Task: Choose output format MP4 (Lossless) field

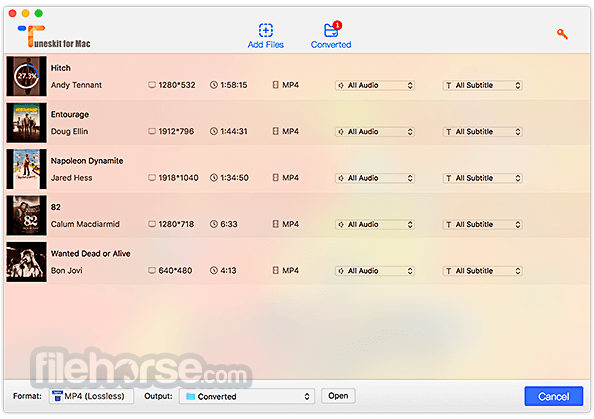Action: (91, 396)
